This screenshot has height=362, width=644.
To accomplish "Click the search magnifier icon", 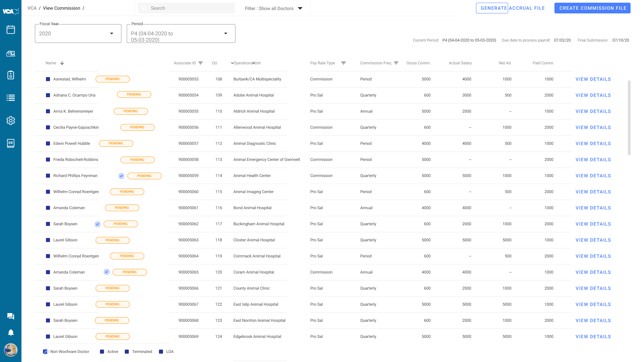I will (x=144, y=8).
